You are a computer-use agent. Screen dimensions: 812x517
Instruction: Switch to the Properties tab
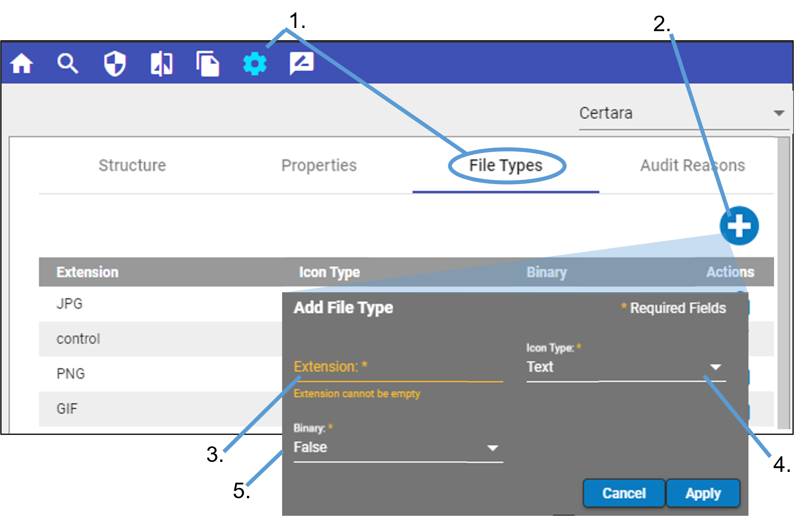coord(319,165)
